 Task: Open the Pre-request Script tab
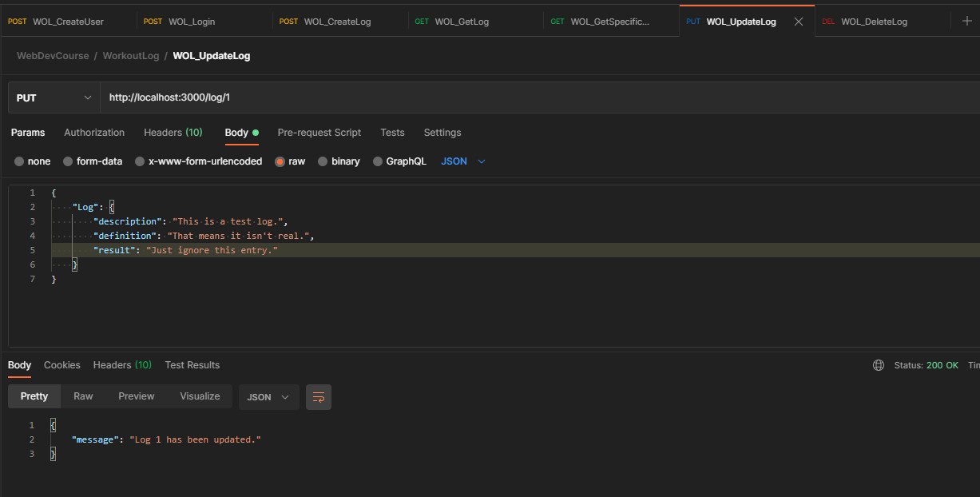[x=319, y=133]
